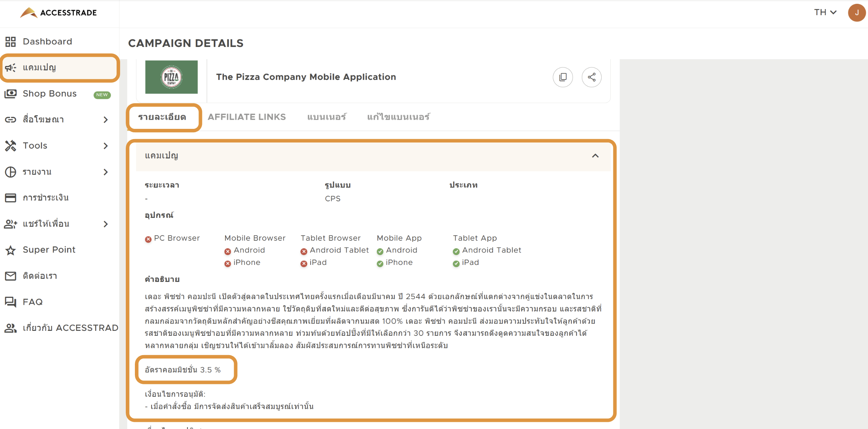Open Shop Bonus menu item
This screenshot has width=868, height=429.
click(50, 94)
